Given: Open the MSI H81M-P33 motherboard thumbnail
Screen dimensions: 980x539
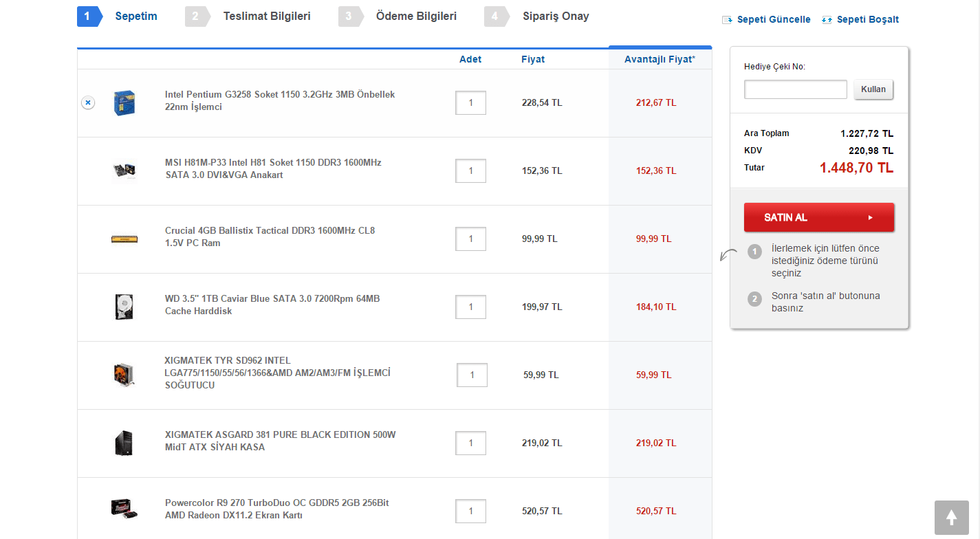Looking at the screenshot, I should pos(124,170).
